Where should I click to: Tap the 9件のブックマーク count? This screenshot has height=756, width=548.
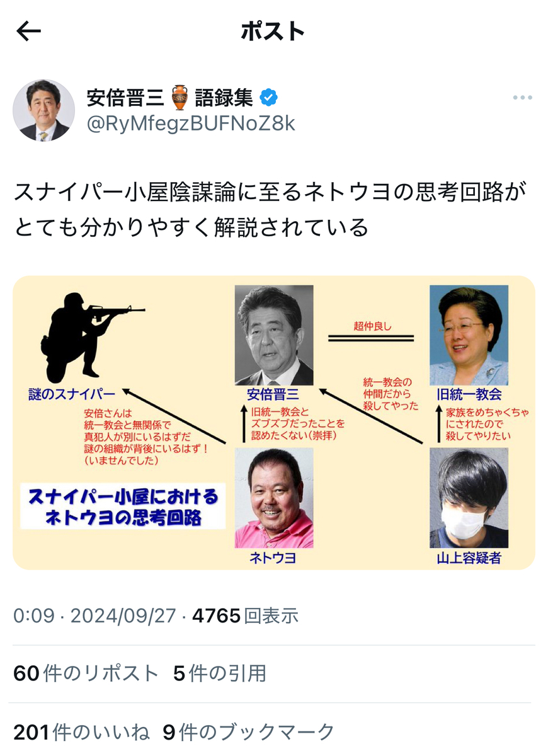[249, 732]
